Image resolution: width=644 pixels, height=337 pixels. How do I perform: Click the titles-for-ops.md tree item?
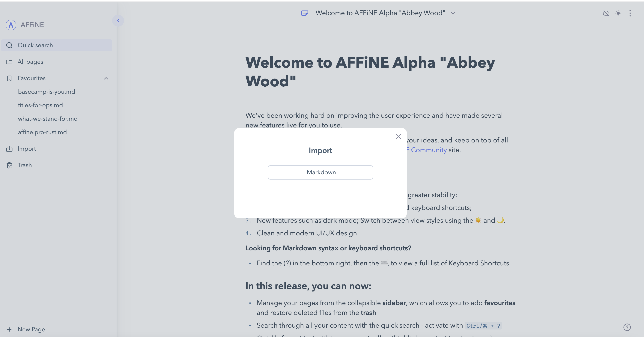coord(40,105)
